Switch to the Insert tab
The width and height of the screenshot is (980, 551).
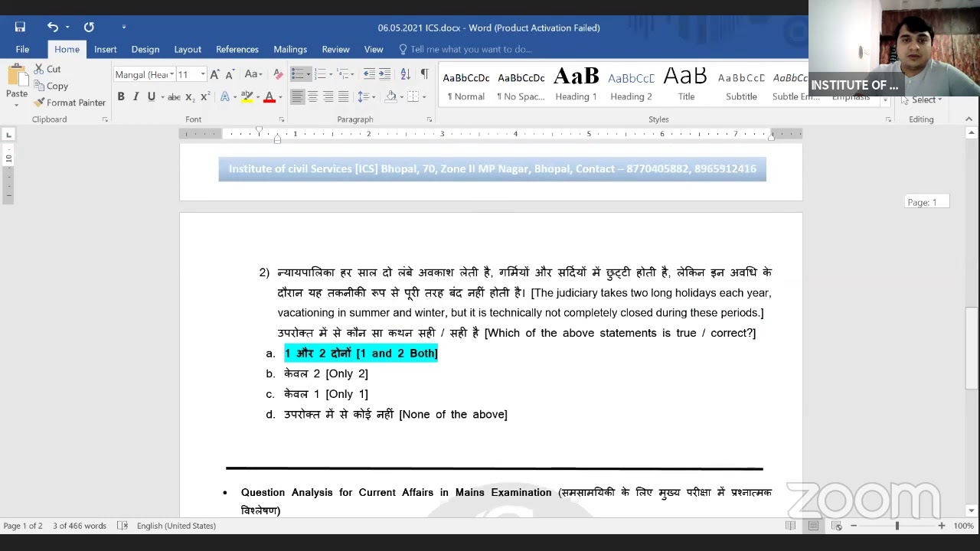[x=106, y=49]
